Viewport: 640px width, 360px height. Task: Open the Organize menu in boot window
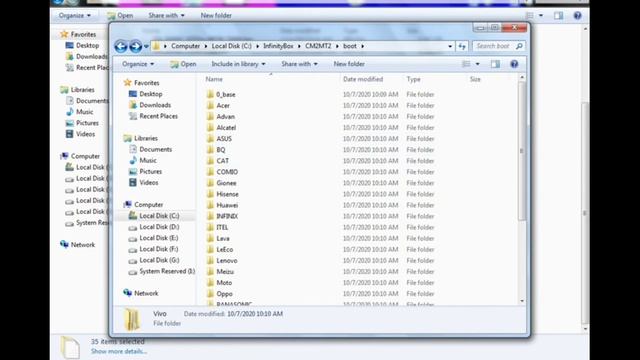click(138, 64)
